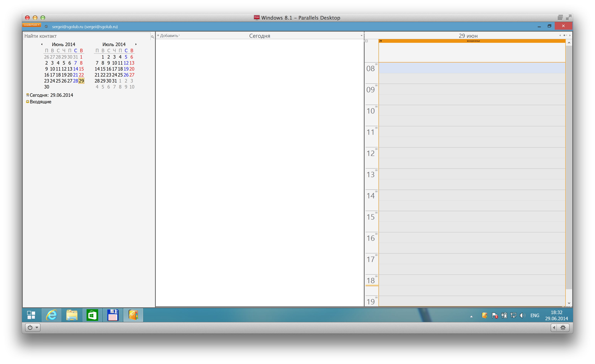Click the Найти контакт search field
This screenshot has width=595, height=364.
[87, 36]
